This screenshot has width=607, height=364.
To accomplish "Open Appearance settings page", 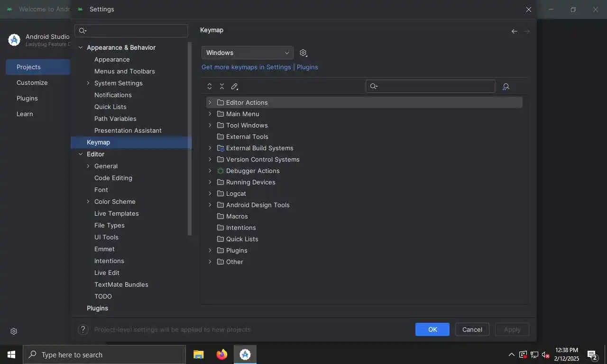I will click(x=112, y=59).
